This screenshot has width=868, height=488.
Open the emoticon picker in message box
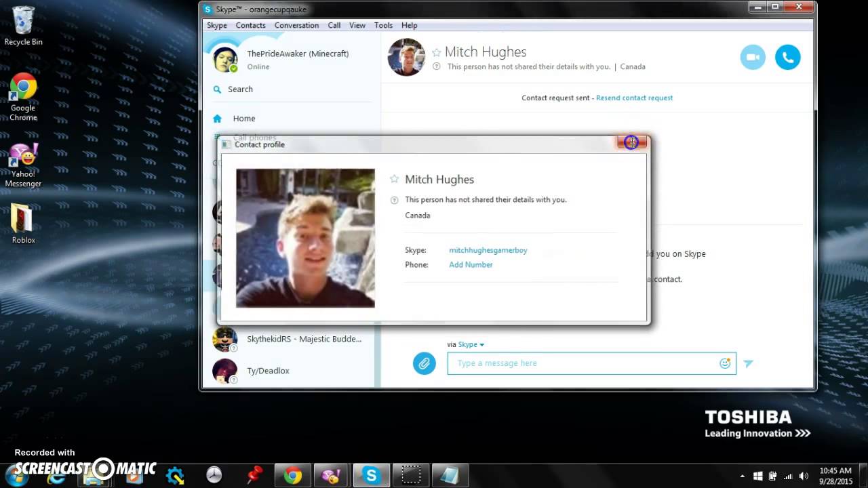click(x=725, y=363)
